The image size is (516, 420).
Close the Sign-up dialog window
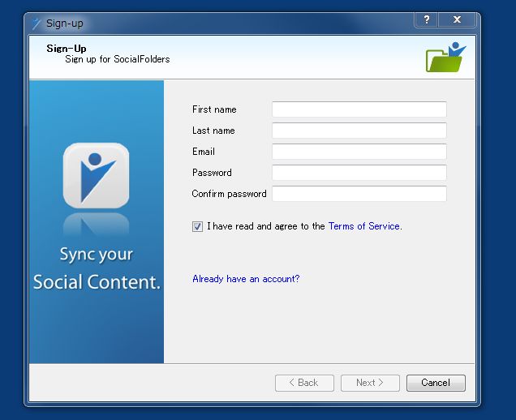point(457,19)
